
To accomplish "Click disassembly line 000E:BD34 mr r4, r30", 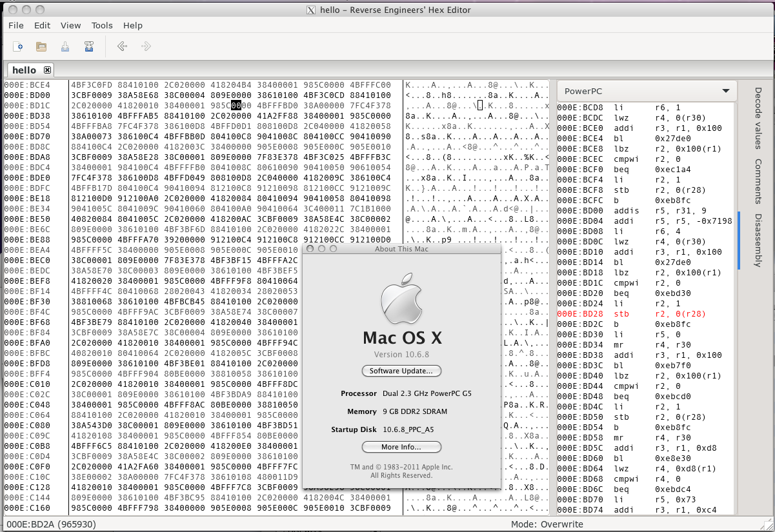I will tap(645, 345).
